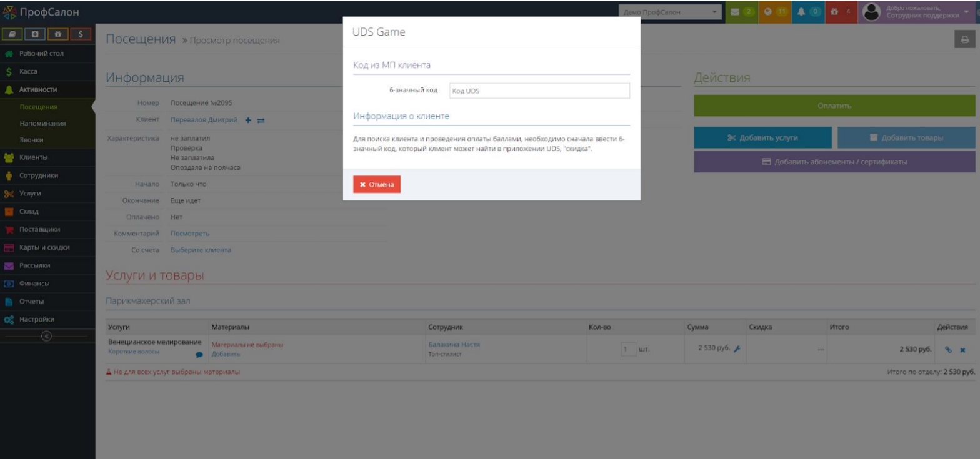
Task: Click swap arrows icon next to client
Action: [261, 121]
